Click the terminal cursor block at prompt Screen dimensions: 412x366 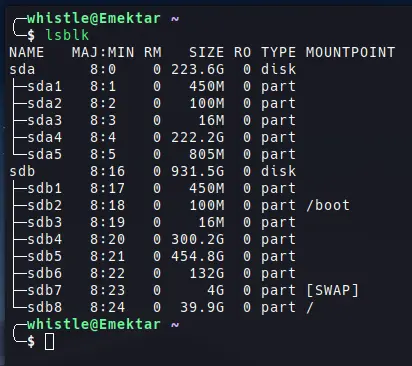pos(49,341)
